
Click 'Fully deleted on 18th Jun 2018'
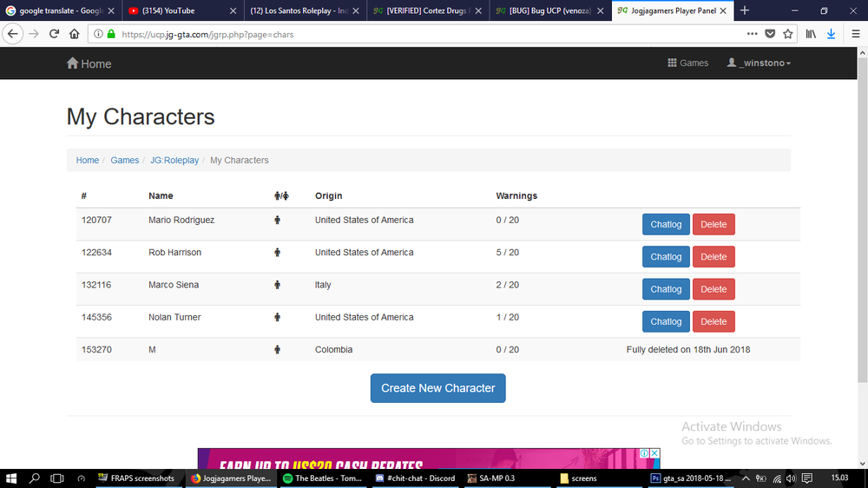[x=688, y=350]
